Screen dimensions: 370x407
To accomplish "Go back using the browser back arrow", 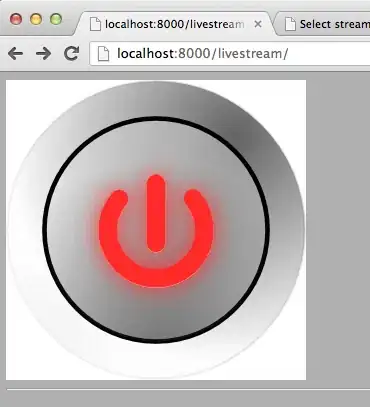I will pos(15,53).
